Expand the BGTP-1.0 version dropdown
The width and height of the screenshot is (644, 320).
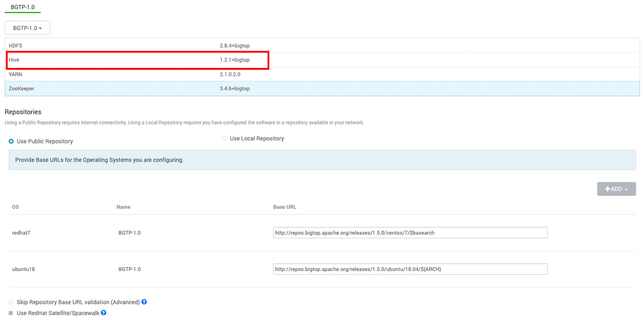pyautogui.click(x=27, y=28)
